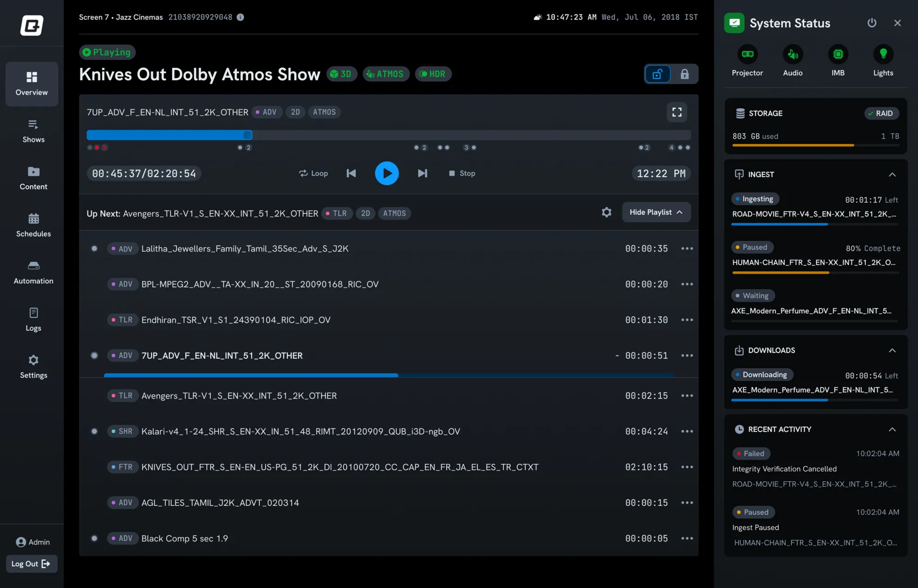Open more options for Endhiran_TSR row

pyautogui.click(x=687, y=320)
